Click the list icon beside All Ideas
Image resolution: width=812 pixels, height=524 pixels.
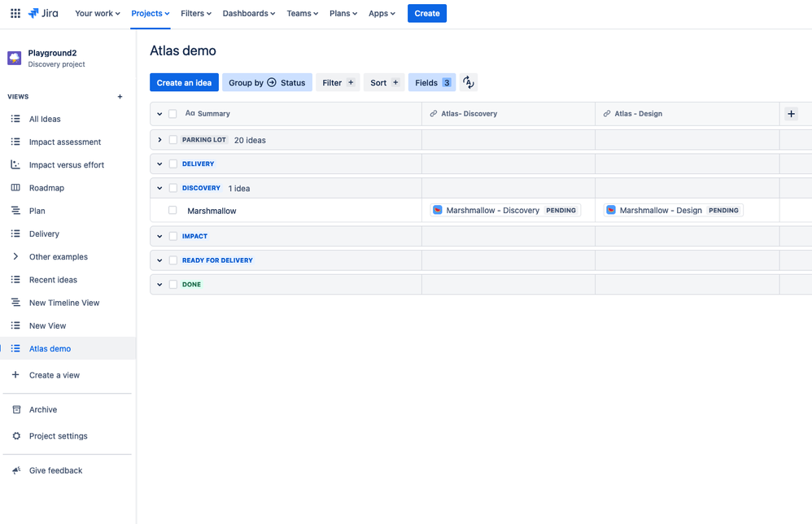(x=15, y=119)
